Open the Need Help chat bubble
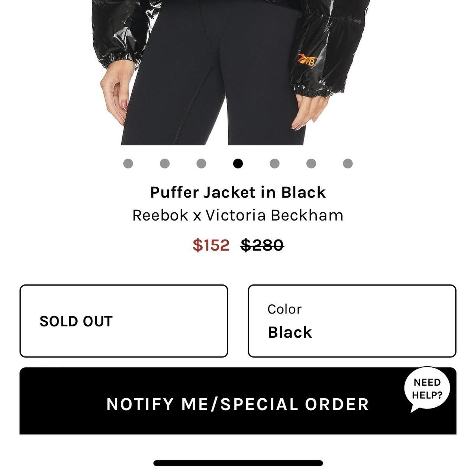The width and height of the screenshot is (476, 476). [428, 388]
